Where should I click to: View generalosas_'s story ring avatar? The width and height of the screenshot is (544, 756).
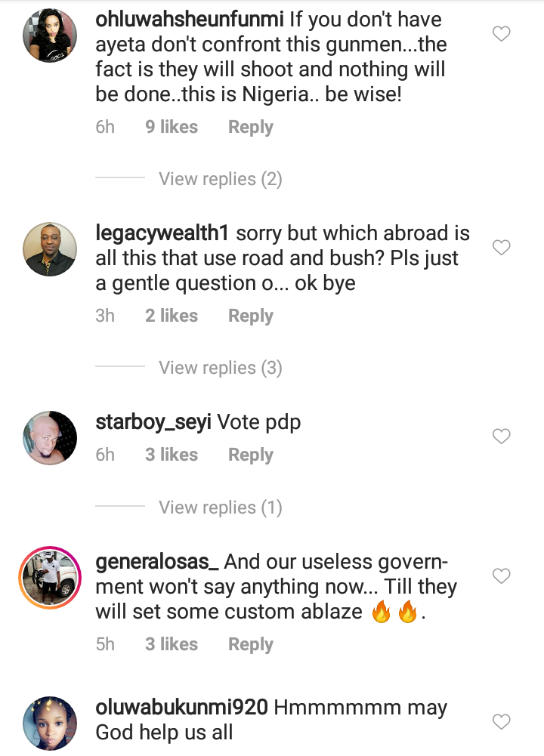tap(49, 579)
